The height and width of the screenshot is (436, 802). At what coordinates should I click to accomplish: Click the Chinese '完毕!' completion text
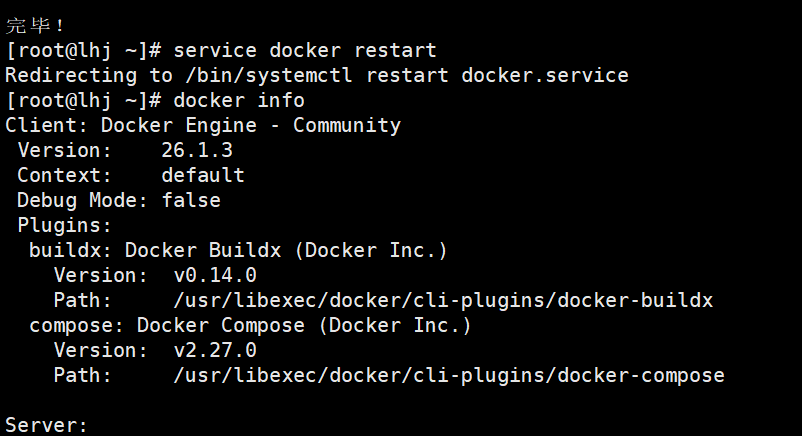[x=35, y=26]
